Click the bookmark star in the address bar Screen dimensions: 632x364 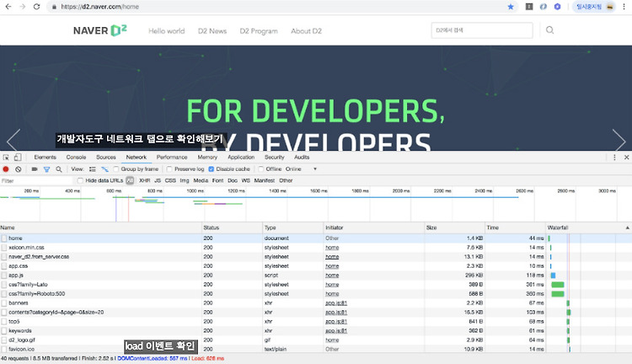coord(511,7)
